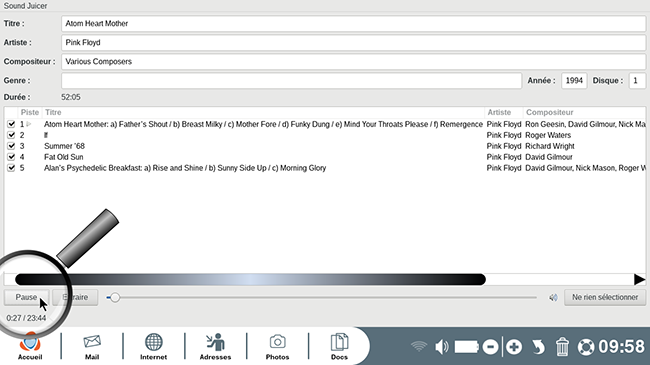Click the playback position slider handle
650x365 pixels.
[x=115, y=297]
